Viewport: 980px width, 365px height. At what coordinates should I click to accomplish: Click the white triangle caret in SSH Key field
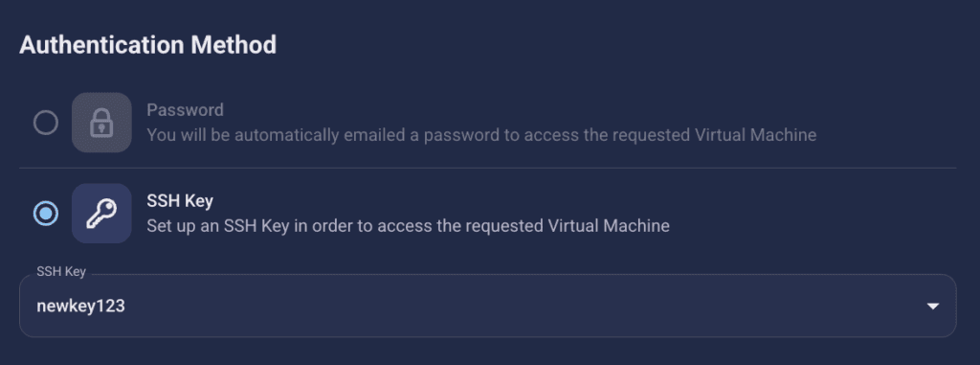932,307
